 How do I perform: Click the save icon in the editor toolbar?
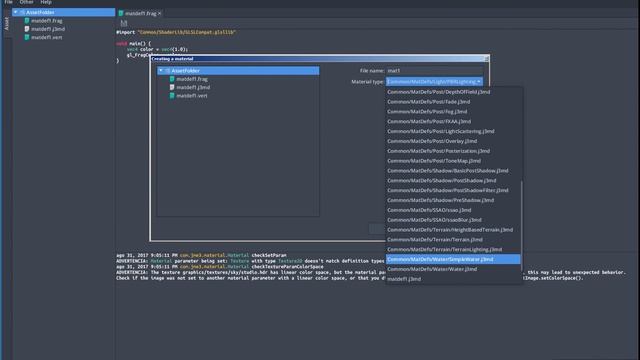point(124,23)
